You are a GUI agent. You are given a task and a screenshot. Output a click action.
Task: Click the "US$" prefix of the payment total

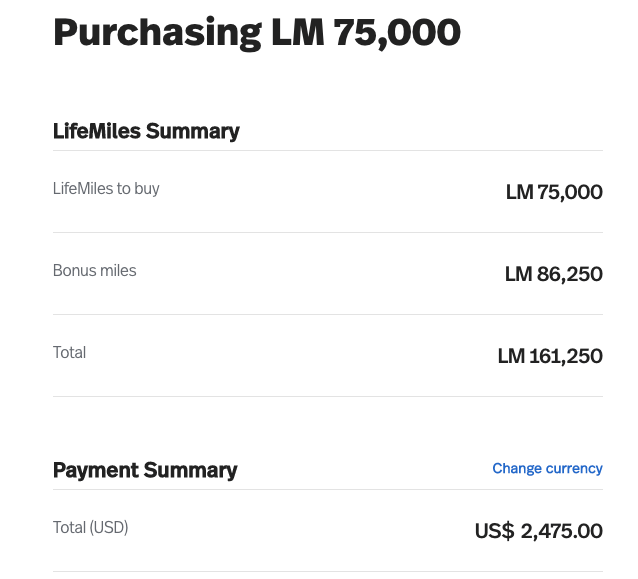[x=494, y=531]
